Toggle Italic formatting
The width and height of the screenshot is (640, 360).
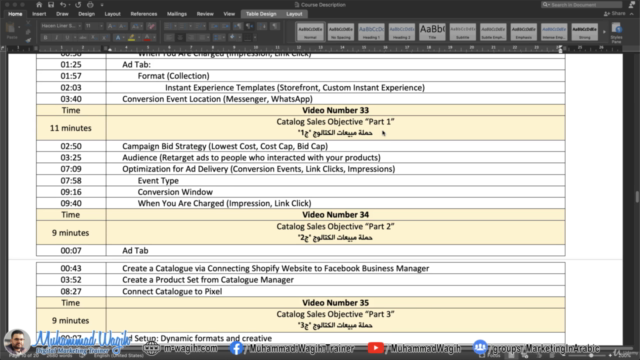pos(56,38)
